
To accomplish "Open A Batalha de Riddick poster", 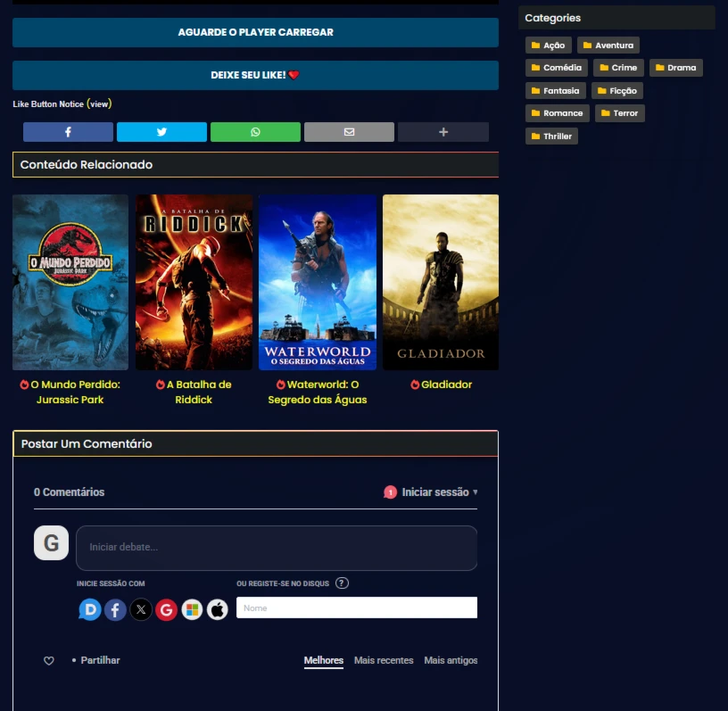I will tap(194, 282).
